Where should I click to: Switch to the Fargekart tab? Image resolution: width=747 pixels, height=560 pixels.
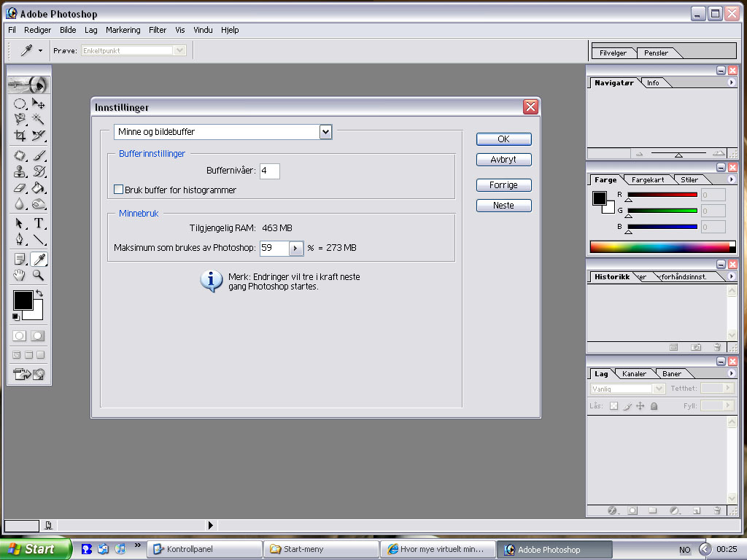(x=648, y=180)
